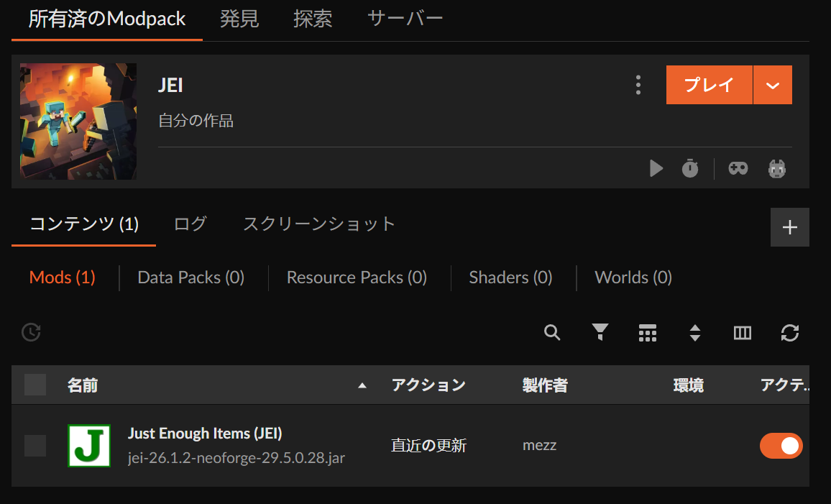Open the filter funnel icon
Viewport: 831px width, 504px height.
coord(600,332)
